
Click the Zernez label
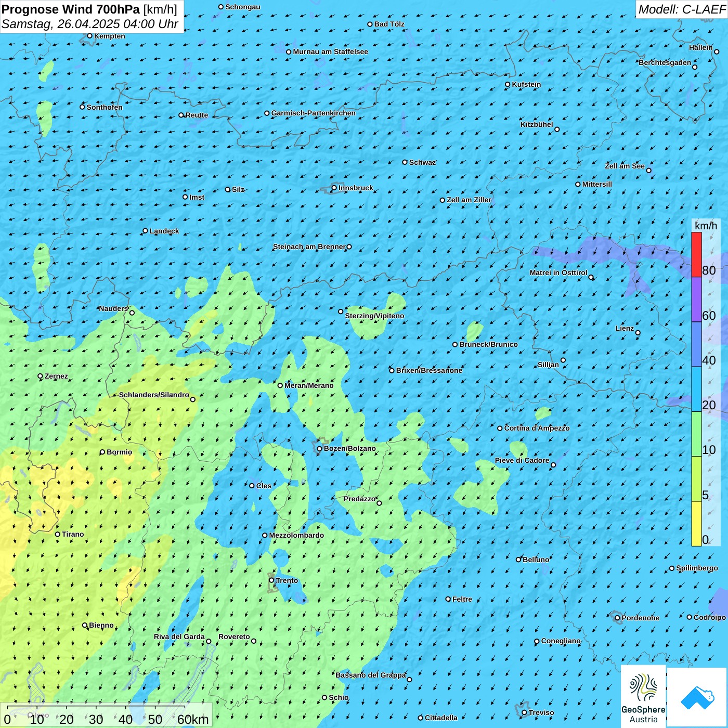click(56, 376)
